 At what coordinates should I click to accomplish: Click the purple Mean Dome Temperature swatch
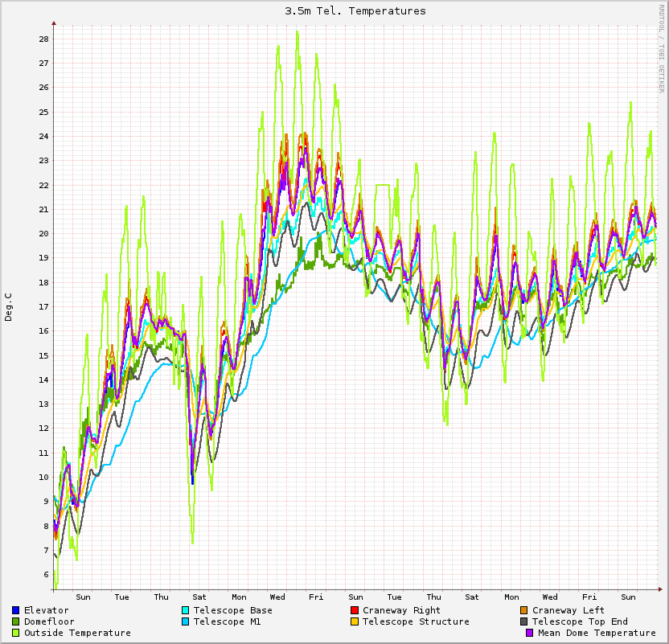click(530, 633)
